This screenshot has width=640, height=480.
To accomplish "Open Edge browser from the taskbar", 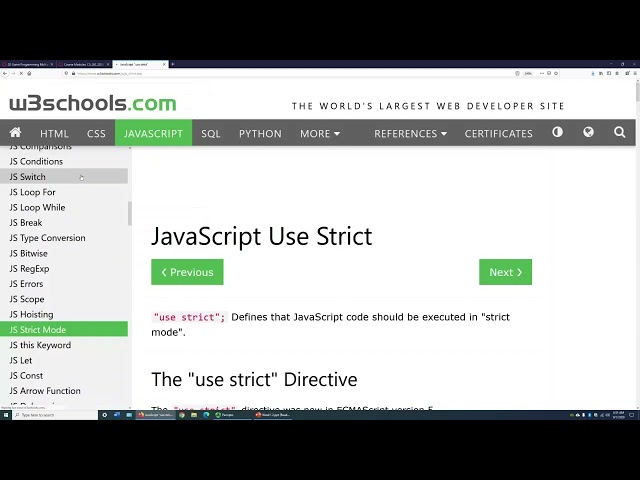I will (x=206, y=415).
